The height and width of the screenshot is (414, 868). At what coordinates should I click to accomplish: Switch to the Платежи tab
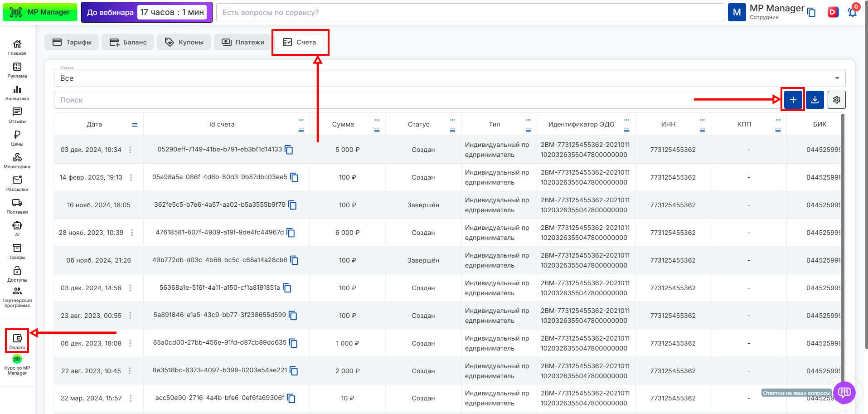pos(242,42)
